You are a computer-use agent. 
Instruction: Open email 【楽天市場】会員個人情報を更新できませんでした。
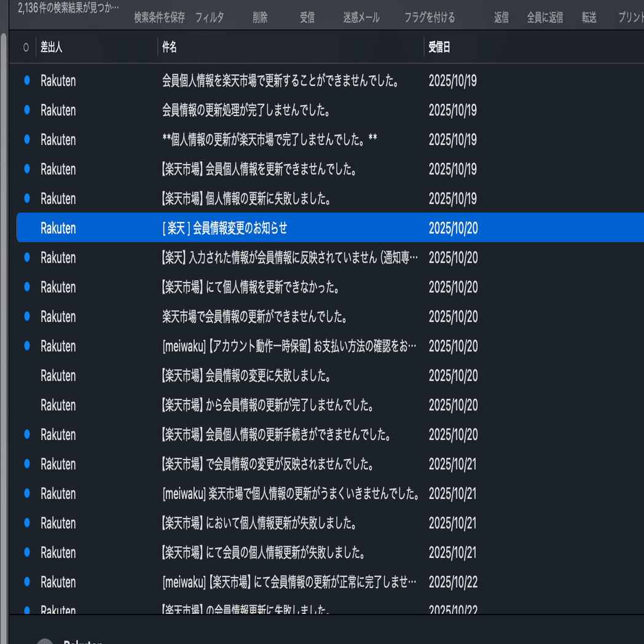pos(330,169)
